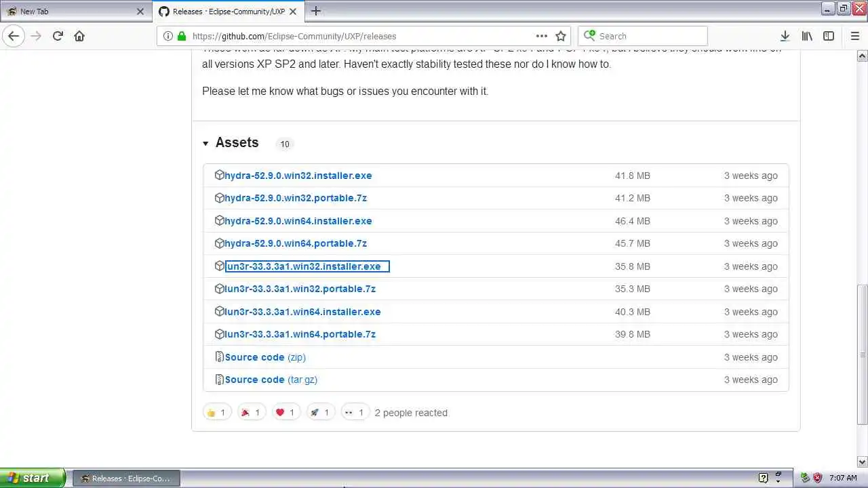Click the Assets count badge '10'
This screenshot has width=868, height=488.
[285, 144]
